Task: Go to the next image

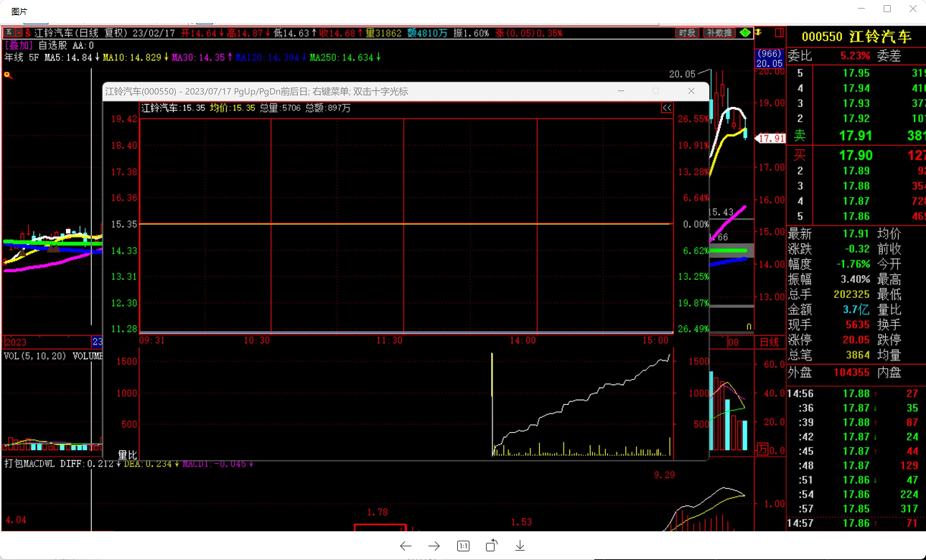Action: tap(434, 546)
